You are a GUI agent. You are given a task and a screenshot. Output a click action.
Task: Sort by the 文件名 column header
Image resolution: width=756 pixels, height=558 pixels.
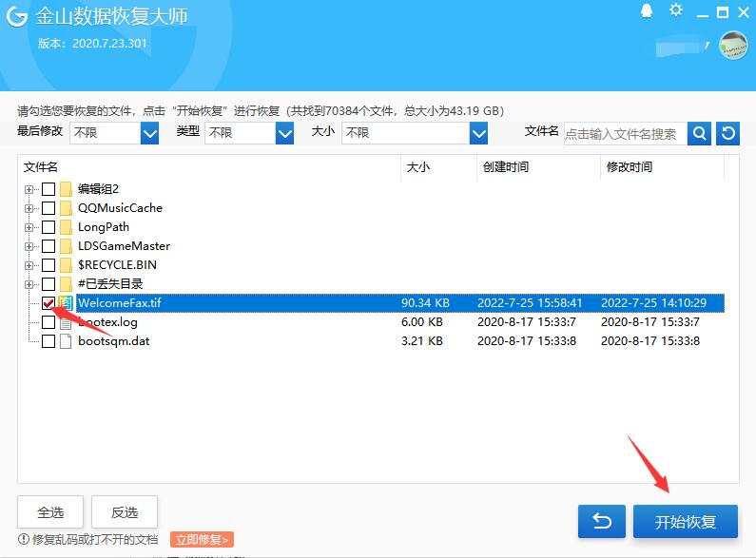209,167
